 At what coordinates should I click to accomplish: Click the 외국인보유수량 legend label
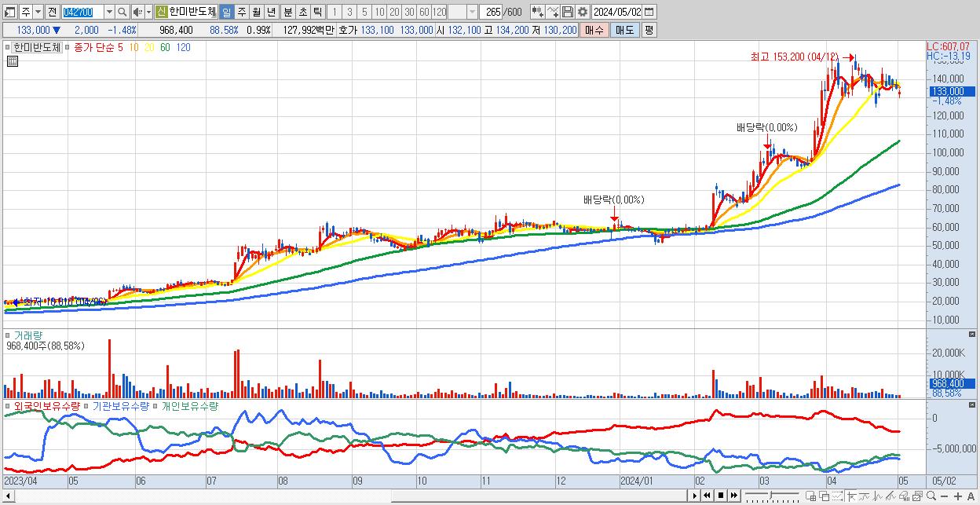[46, 406]
